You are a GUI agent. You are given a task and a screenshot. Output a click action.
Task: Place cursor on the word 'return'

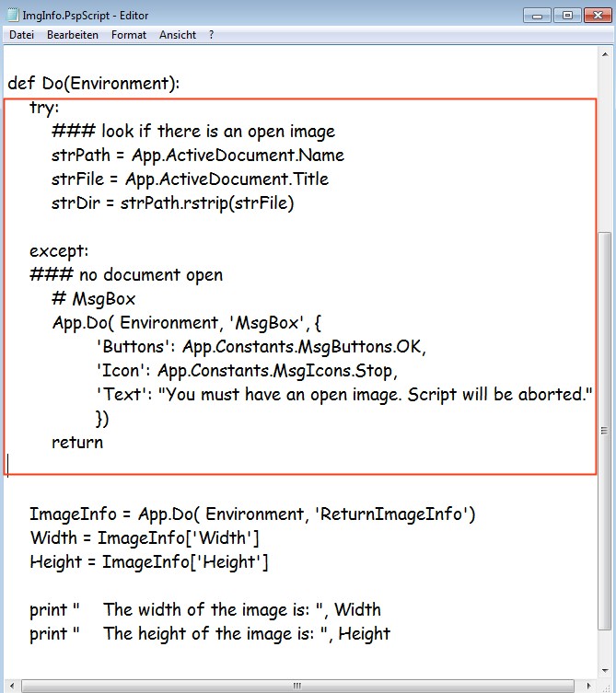pyautogui.click(x=77, y=443)
